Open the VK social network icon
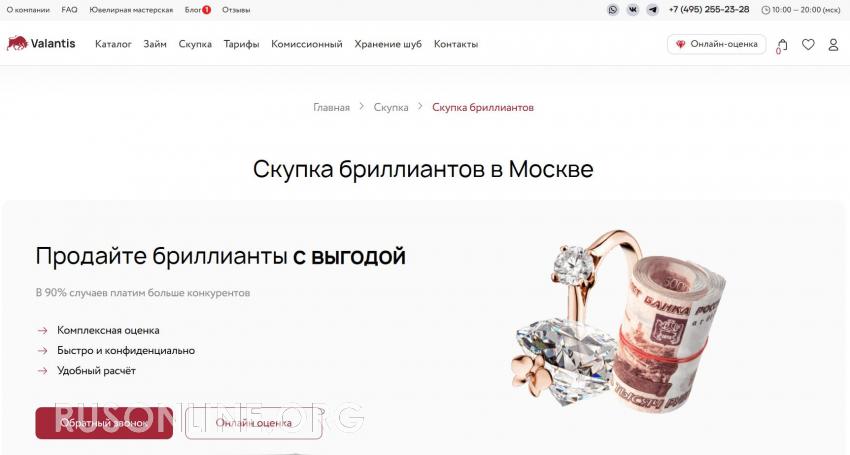 click(x=633, y=10)
